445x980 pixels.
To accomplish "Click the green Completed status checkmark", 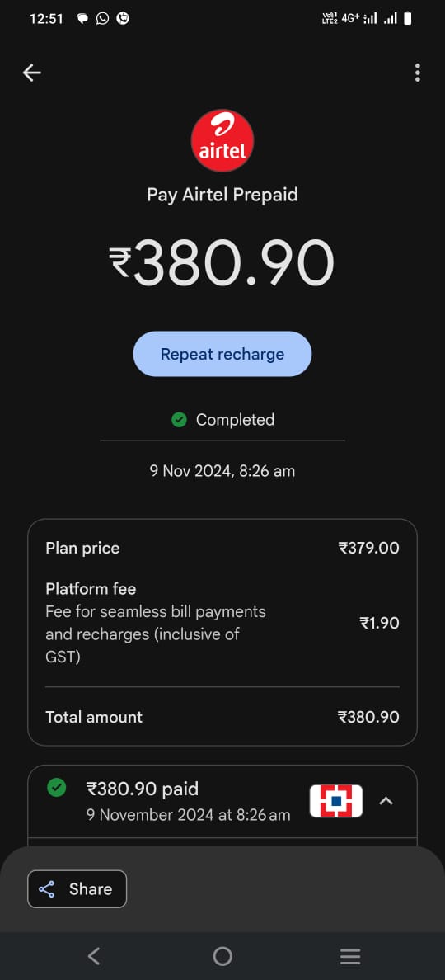I will coord(179,419).
